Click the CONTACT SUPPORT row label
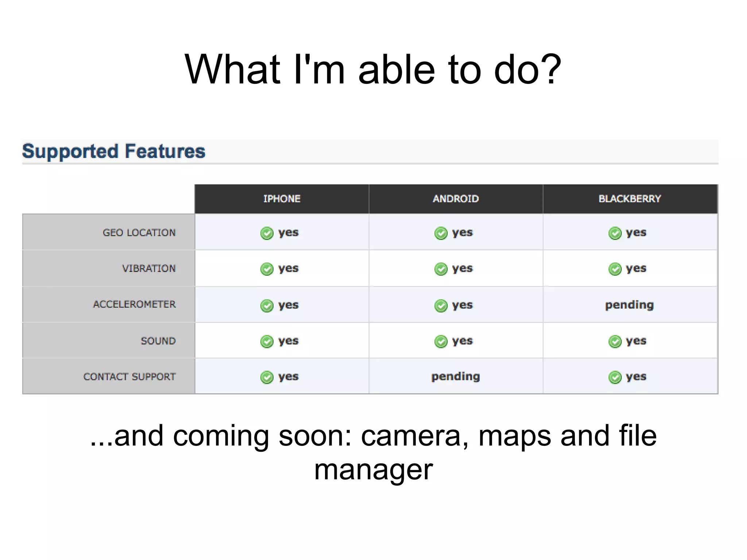Screen dimensions: 747x560 (x=129, y=376)
